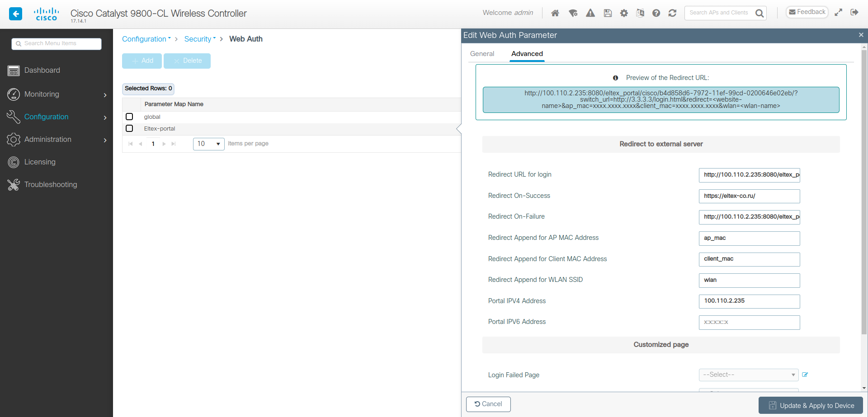Check the global parameter map checkbox
868x417 pixels.
tap(129, 117)
